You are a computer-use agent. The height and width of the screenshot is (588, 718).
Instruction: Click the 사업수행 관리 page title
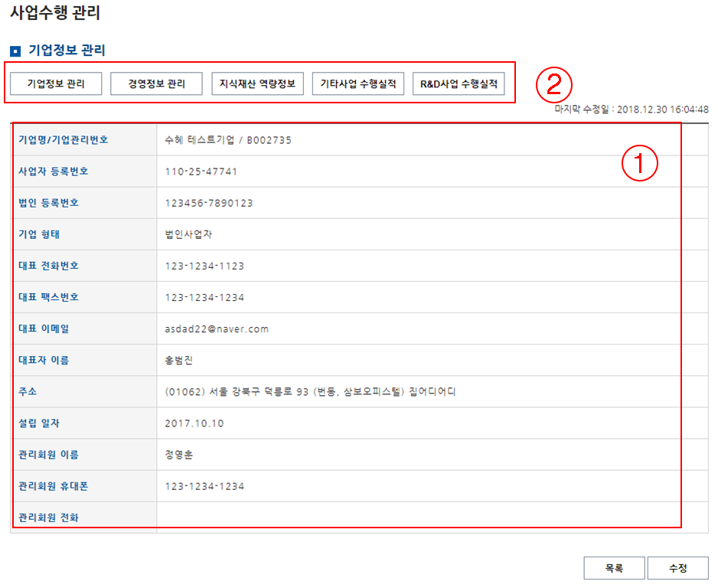tap(55, 13)
